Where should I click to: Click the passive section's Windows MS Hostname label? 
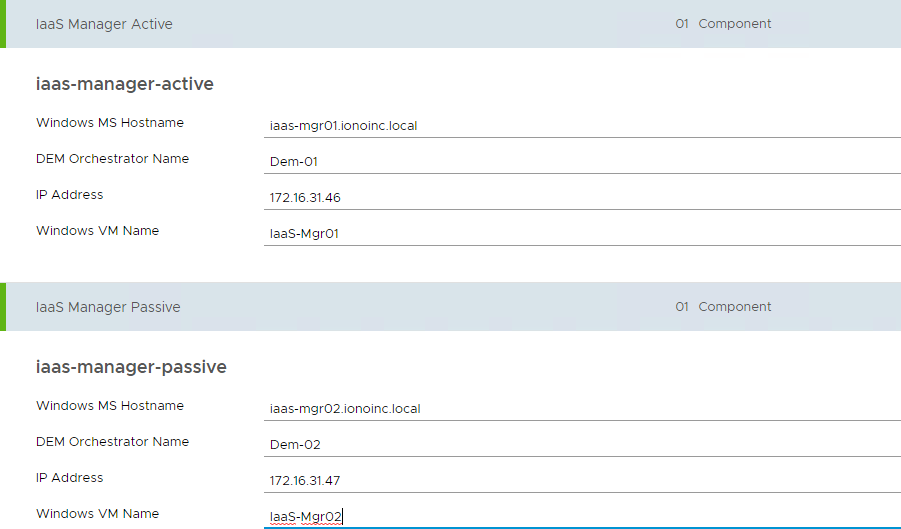pyautogui.click(x=110, y=406)
